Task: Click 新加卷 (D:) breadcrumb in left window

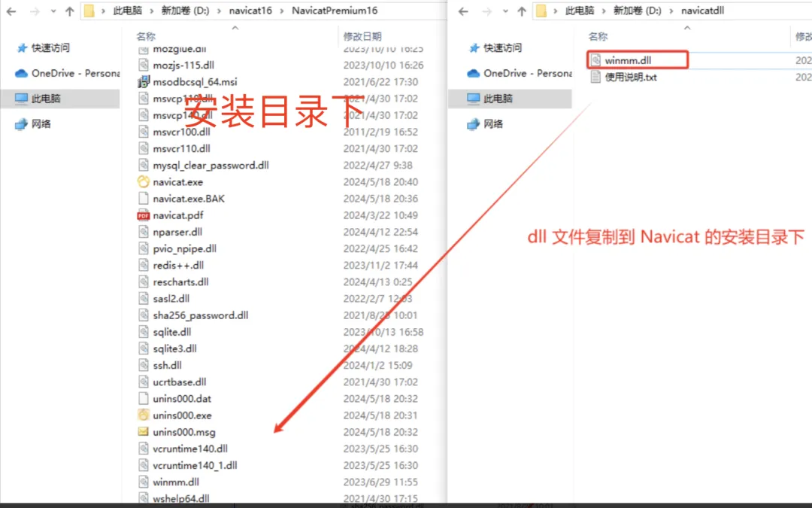Action: coord(186,11)
